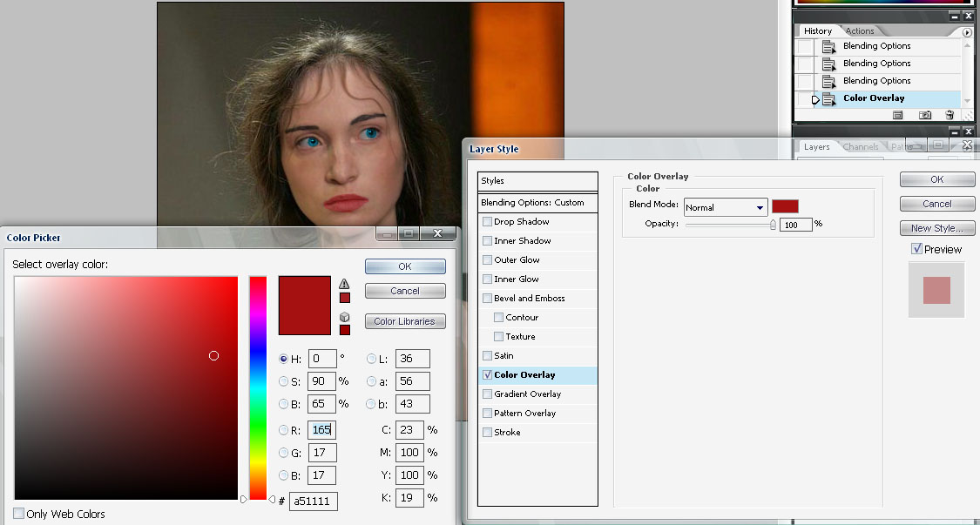Enable the Outer Glow effect checkbox
Viewport: 980px width, 525px height.
click(488, 260)
